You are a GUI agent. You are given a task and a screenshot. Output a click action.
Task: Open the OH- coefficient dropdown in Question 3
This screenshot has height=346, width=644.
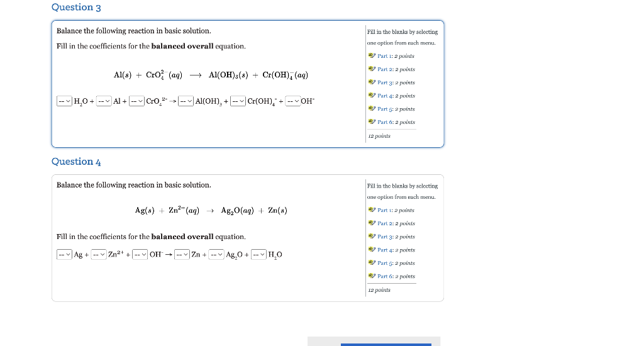(293, 101)
